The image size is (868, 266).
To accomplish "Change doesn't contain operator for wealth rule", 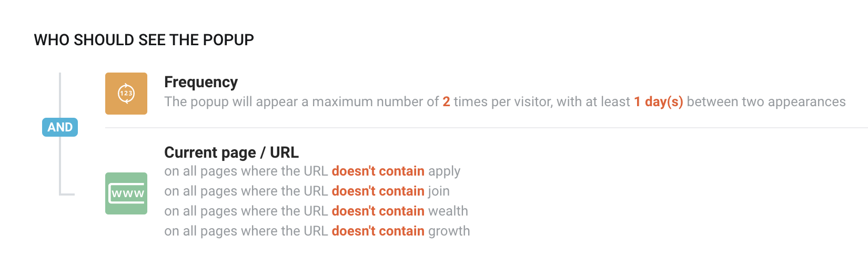I will tap(378, 211).
